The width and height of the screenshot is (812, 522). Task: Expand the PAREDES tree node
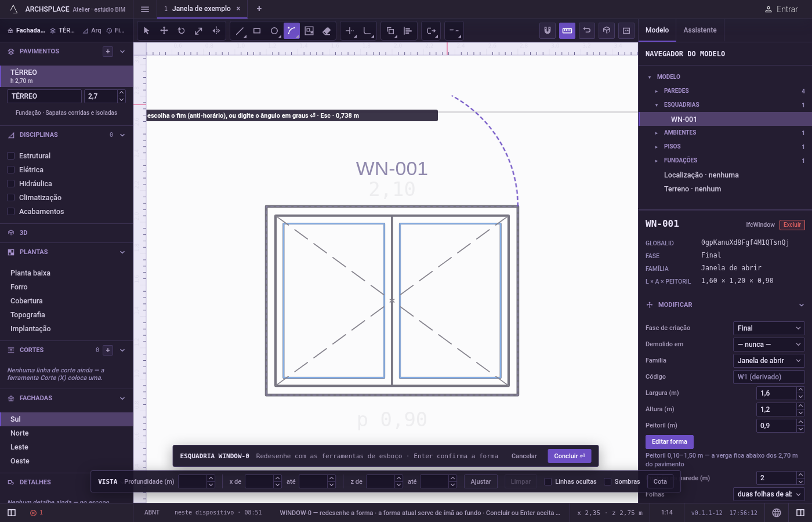657,91
